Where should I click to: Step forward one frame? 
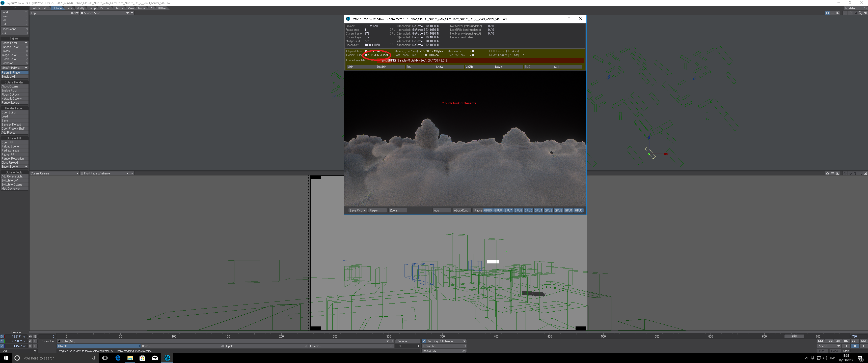pyautogui.click(x=846, y=342)
